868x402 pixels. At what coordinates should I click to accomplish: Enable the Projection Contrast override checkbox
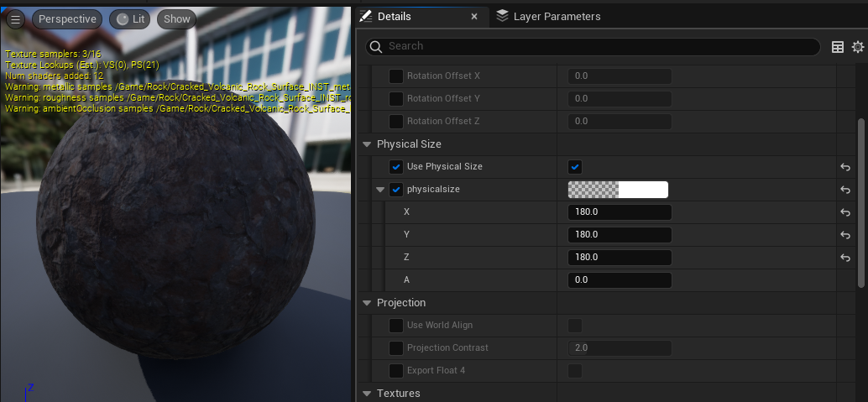point(395,348)
